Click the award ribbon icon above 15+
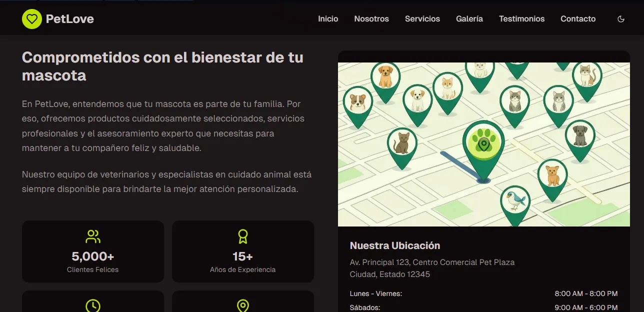The height and width of the screenshot is (312, 644). click(x=243, y=236)
